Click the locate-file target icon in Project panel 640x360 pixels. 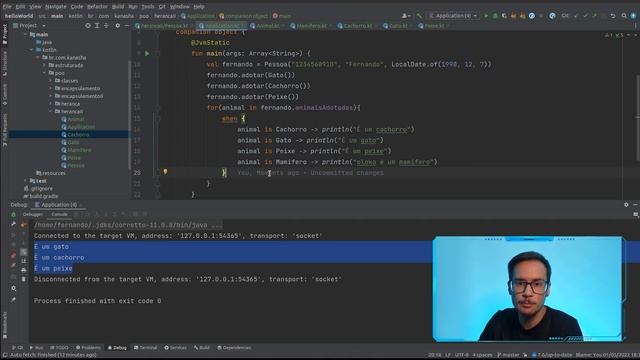pos(88,26)
